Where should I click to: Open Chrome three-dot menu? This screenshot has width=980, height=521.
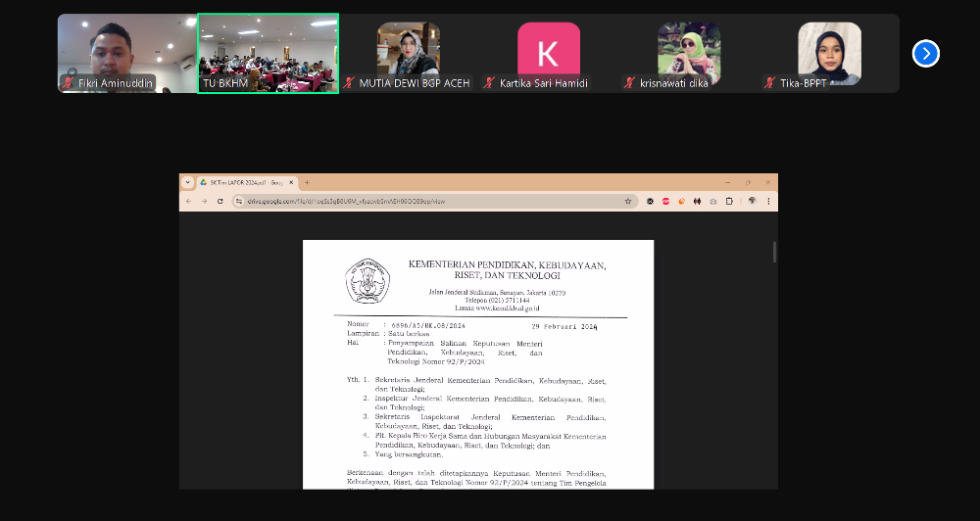(x=768, y=201)
